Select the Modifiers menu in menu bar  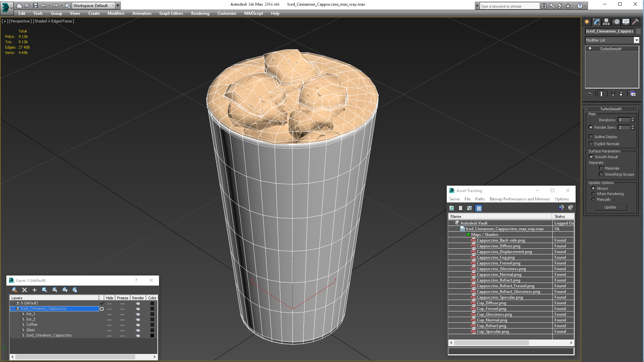pos(116,13)
